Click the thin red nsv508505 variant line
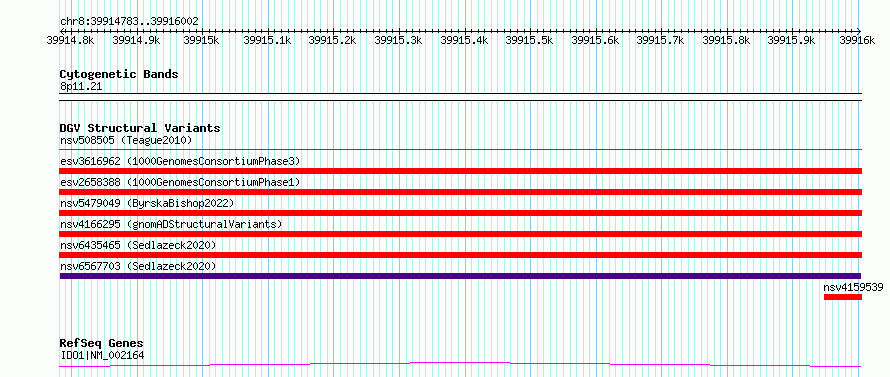890x377 pixels. pyautogui.click(x=460, y=149)
